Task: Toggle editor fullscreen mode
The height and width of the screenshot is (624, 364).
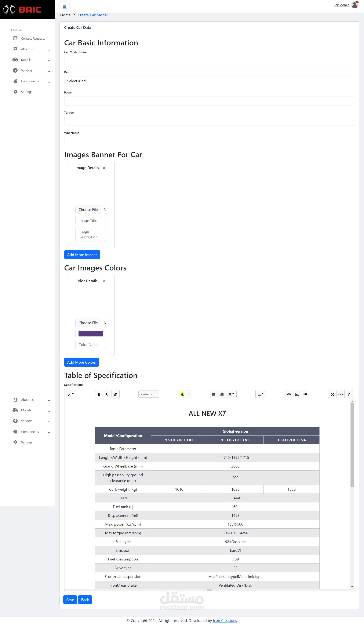Action: tap(332, 394)
